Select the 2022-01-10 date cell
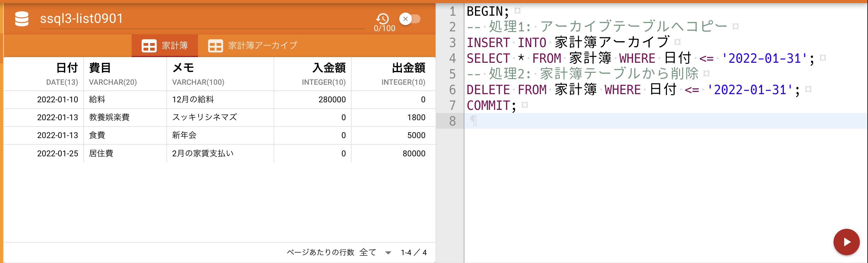The width and height of the screenshot is (868, 263). 44,99
